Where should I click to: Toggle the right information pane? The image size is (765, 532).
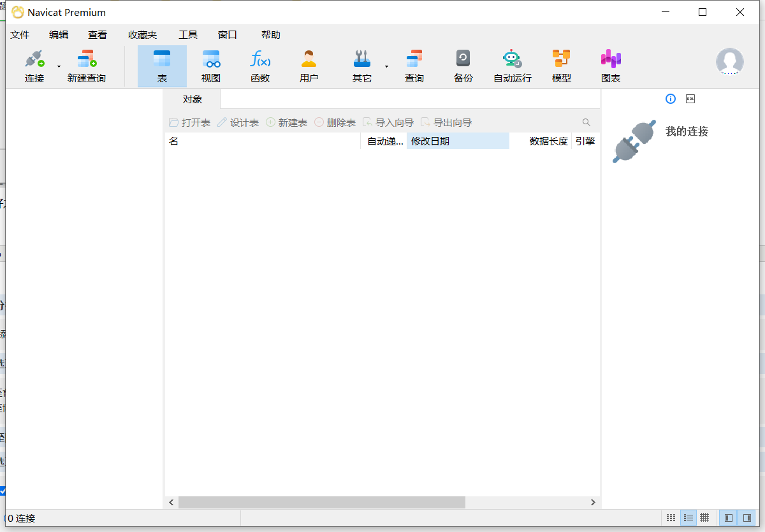[x=747, y=518]
